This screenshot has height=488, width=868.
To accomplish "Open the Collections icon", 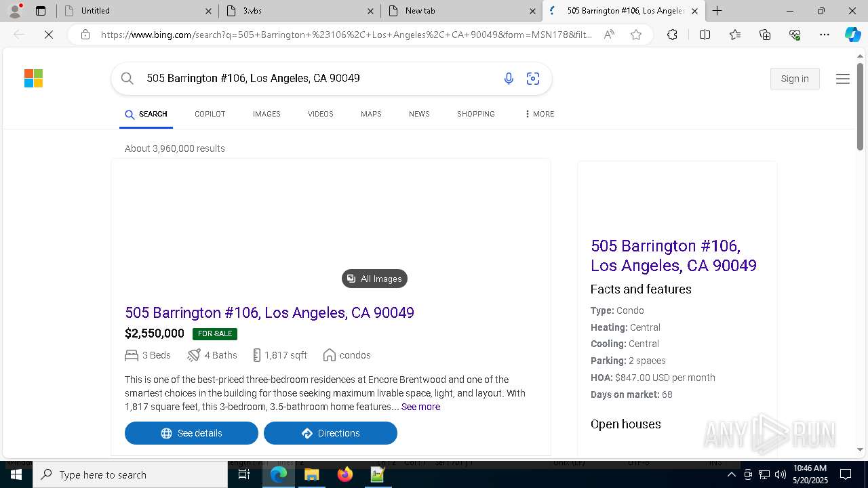I will coord(765,35).
